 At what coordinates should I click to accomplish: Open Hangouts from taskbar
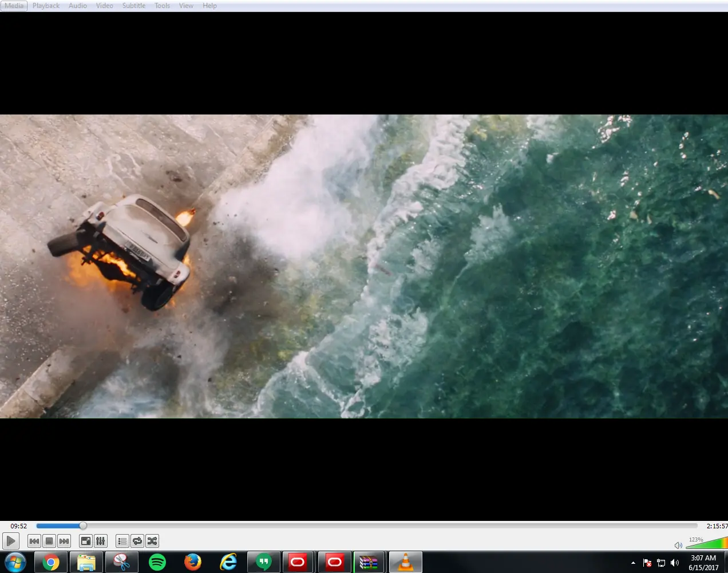tap(264, 563)
